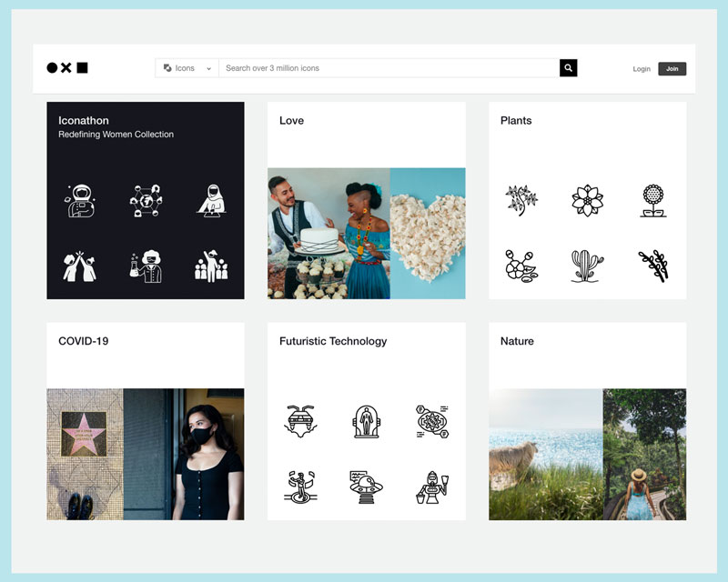Select the woman leading crowd icon

212,266
